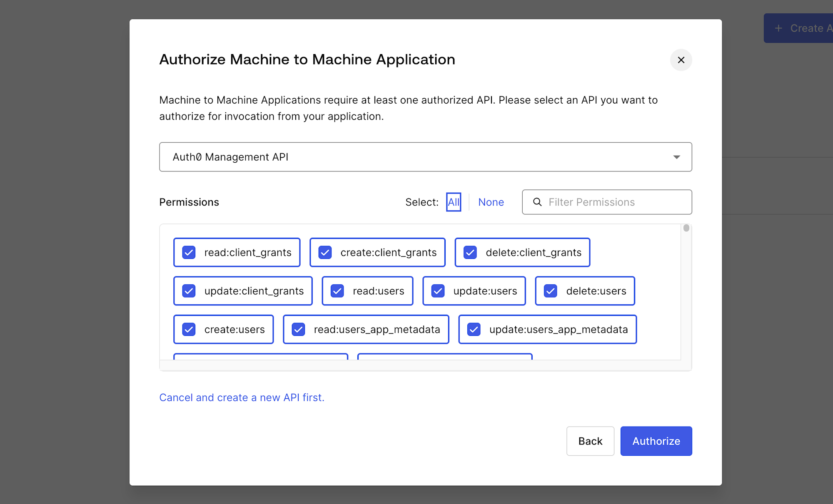Select All permissions link

point(454,202)
